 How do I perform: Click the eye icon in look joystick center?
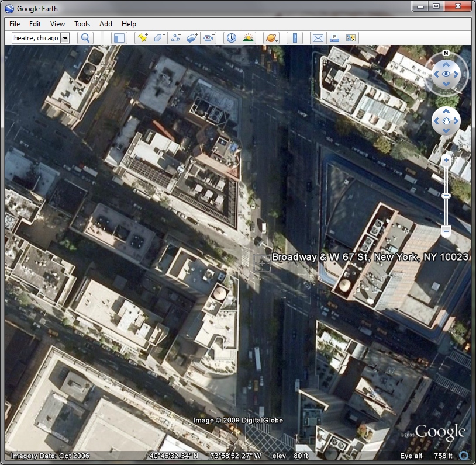click(x=446, y=74)
